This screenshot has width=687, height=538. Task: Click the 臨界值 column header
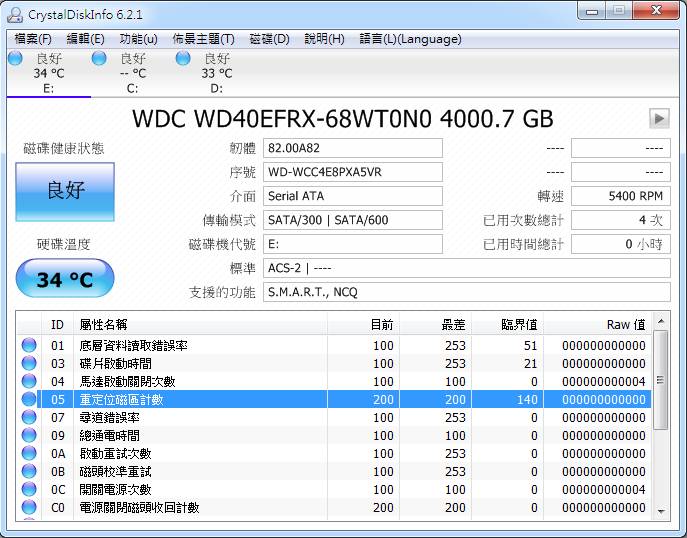[507, 325]
